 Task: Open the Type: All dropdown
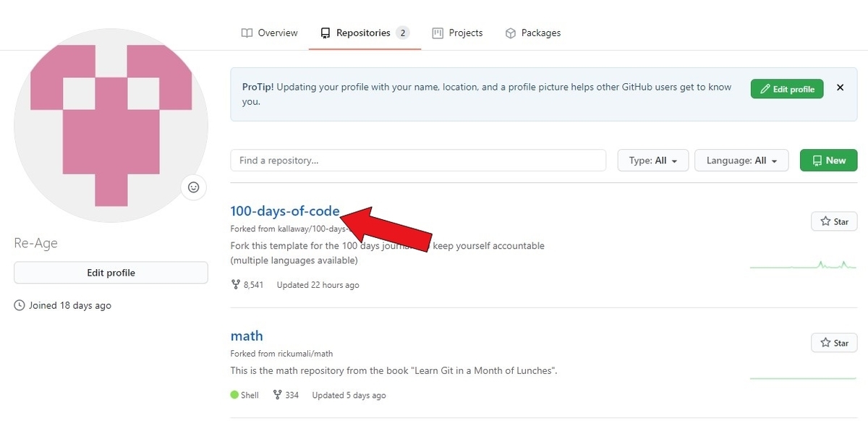click(x=652, y=161)
